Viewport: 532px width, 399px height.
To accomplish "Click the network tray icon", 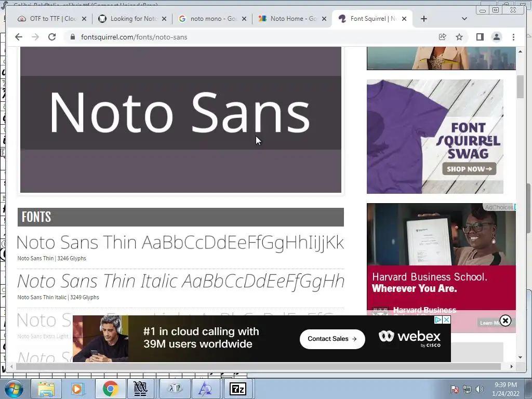I will coord(467,389).
